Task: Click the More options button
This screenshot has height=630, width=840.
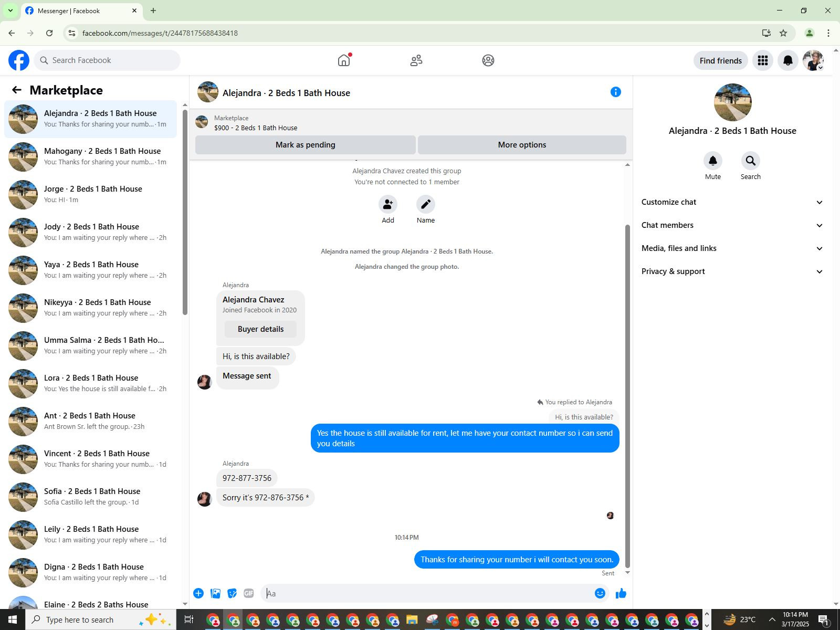Action: pyautogui.click(x=522, y=145)
